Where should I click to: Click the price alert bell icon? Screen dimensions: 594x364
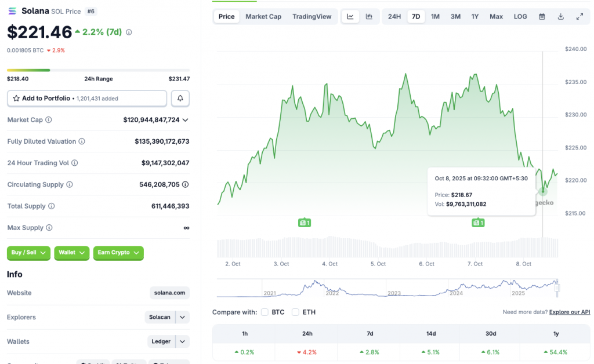(180, 99)
